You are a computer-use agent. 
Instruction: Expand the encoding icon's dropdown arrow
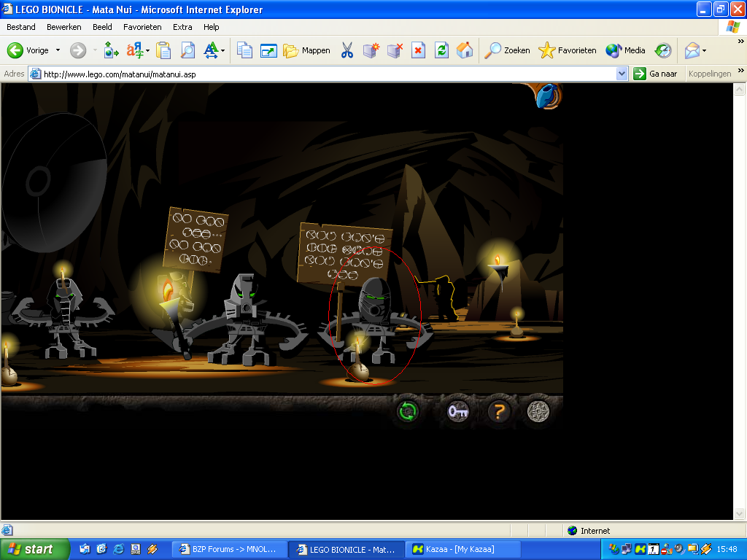pyautogui.click(x=147, y=50)
